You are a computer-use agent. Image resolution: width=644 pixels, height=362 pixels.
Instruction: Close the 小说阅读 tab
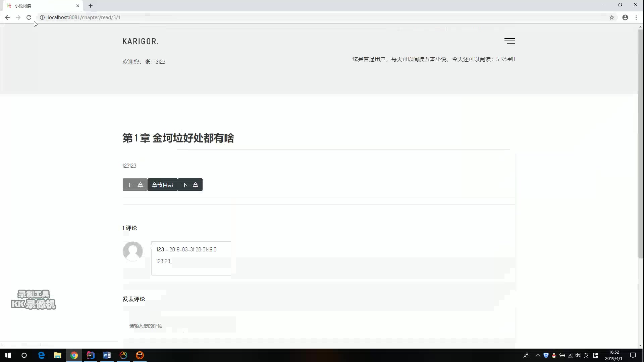click(78, 6)
